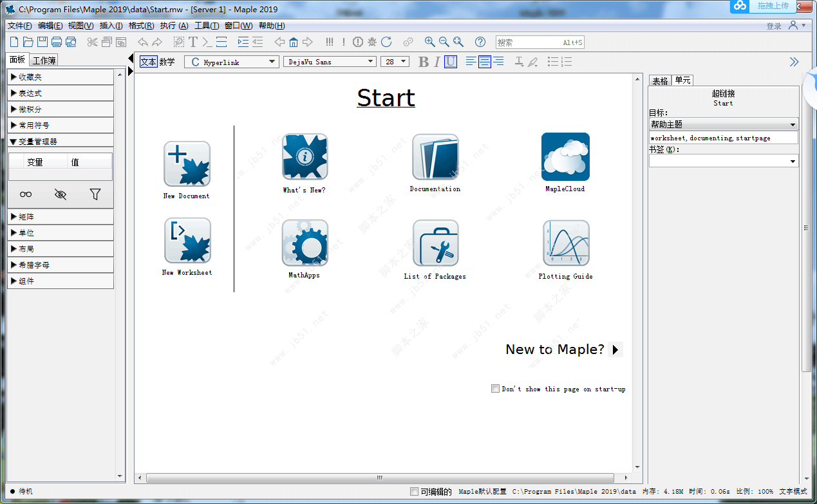Expand the toolbar with double chevron

(794, 62)
